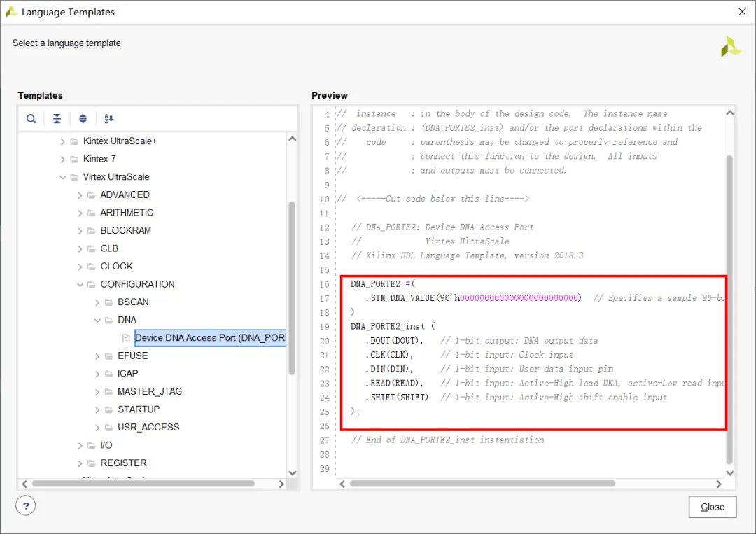Click preview pane scroll up arrow

coord(730,113)
